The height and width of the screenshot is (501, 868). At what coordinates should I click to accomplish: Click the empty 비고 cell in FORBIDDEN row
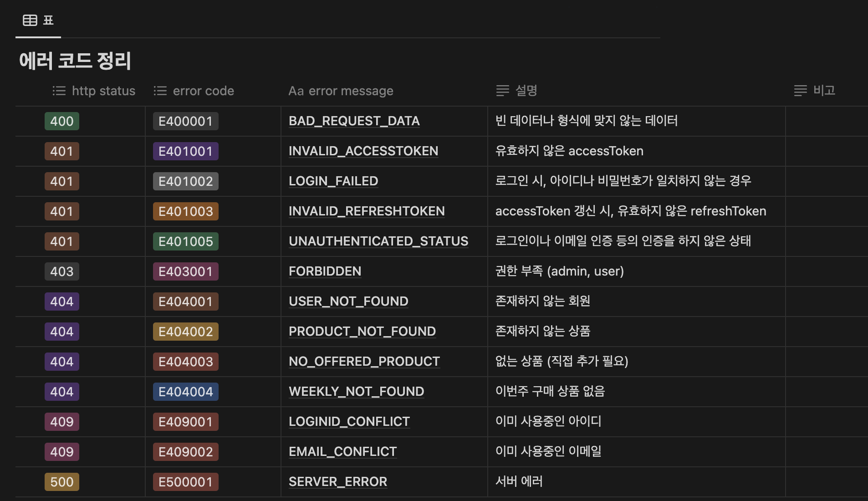coord(827,271)
